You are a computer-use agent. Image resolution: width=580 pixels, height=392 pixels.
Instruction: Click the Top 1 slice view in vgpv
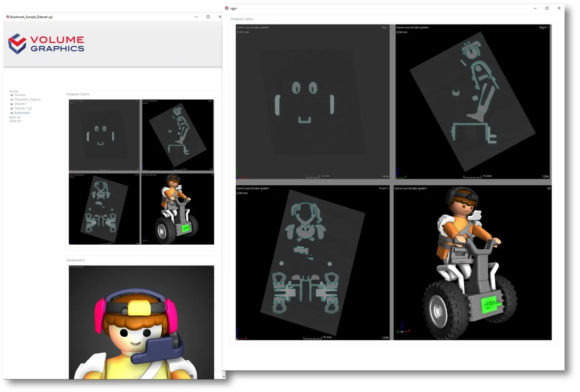click(x=313, y=102)
